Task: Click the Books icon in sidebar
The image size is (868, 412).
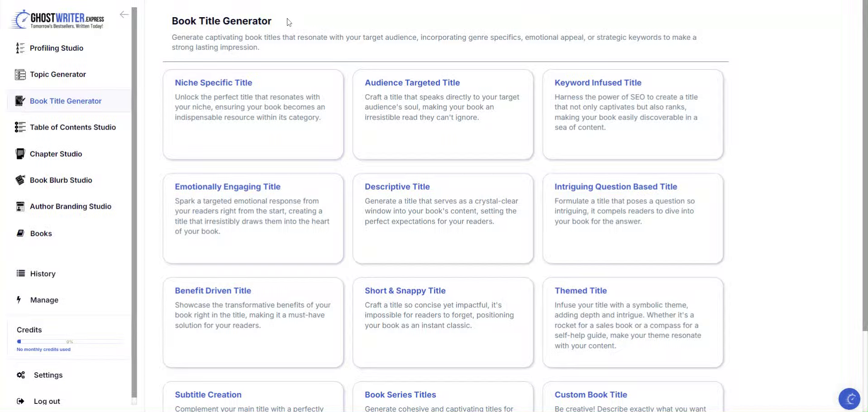Action: pos(20,233)
